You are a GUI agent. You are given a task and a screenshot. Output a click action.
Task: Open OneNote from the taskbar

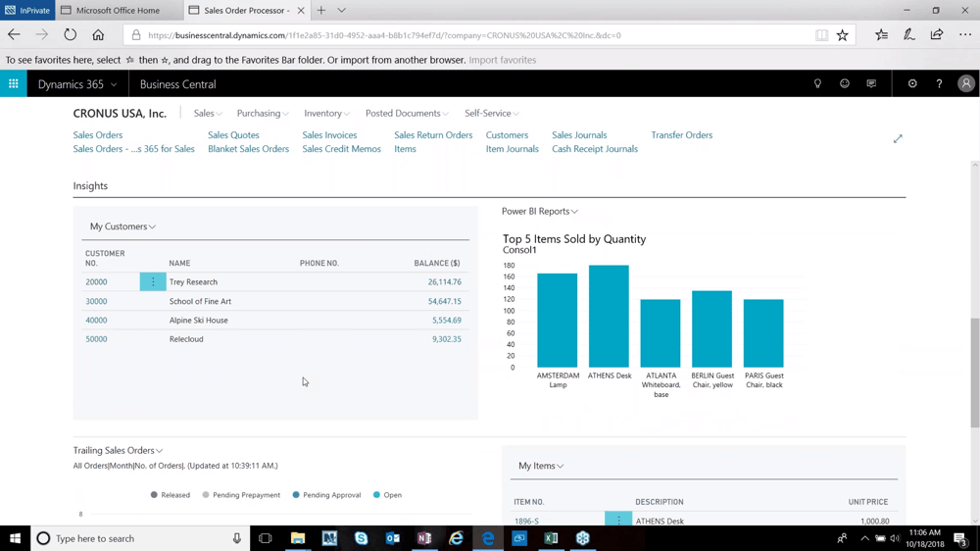pos(424,538)
